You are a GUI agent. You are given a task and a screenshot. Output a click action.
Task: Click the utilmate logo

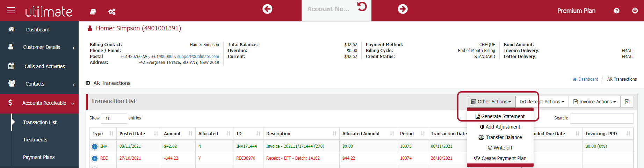coord(49,12)
